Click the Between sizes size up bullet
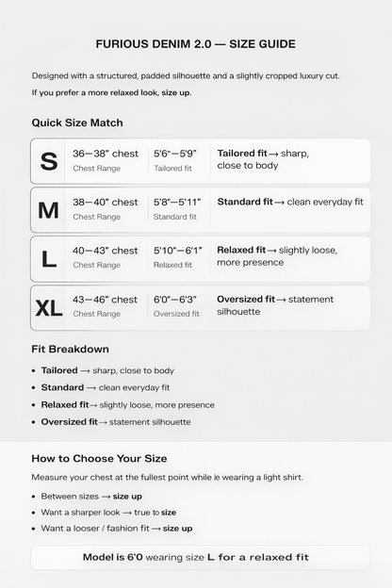 point(91,497)
